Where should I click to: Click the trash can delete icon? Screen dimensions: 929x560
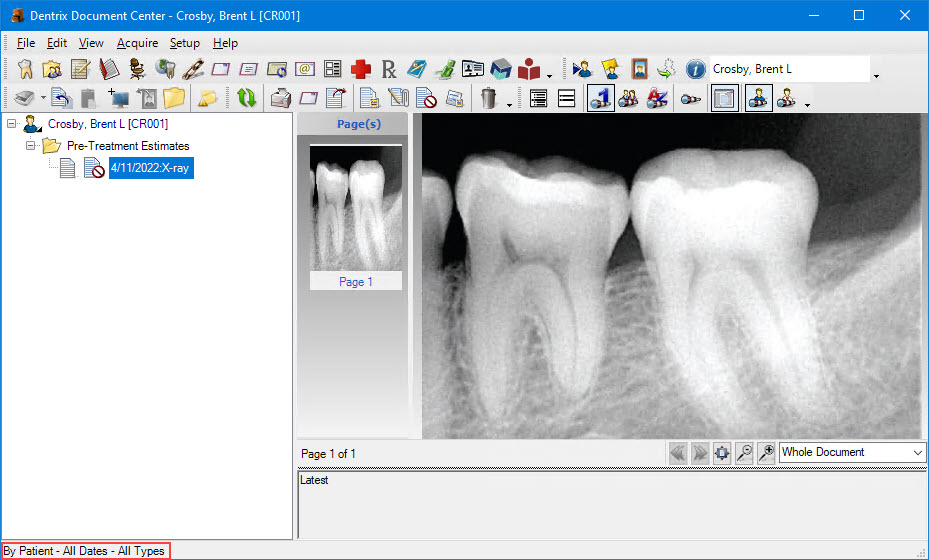[x=488, y=98]
